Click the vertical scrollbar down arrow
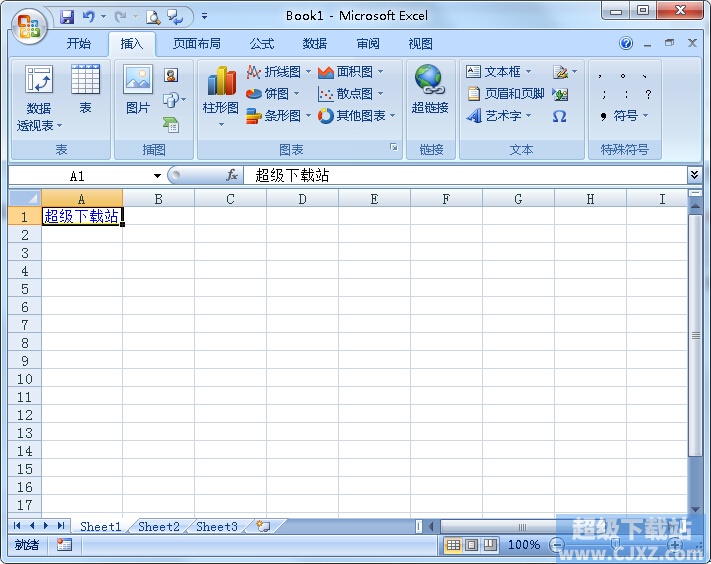Screen dimensions: 711x564 tap(695, 509)
